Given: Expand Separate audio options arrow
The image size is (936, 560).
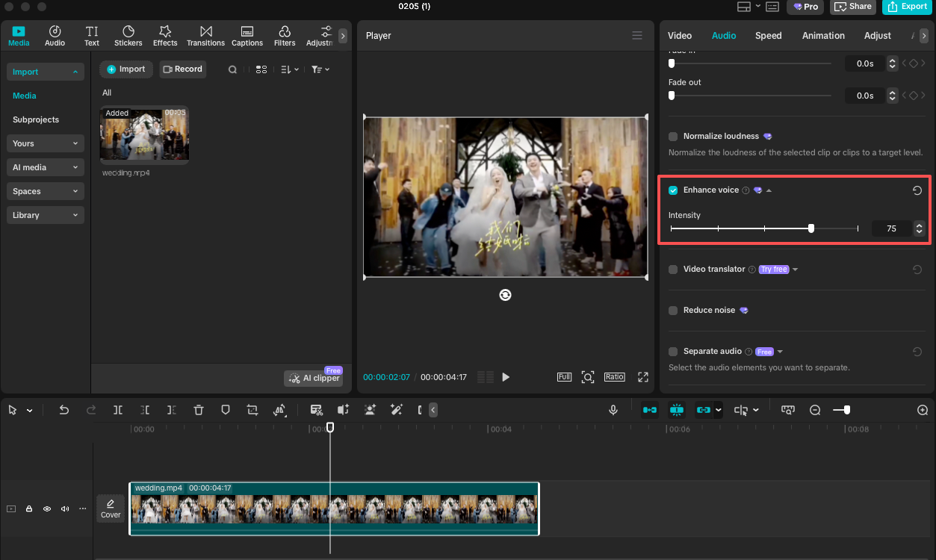Looking at the screenshot, I should tap(780, 352).
